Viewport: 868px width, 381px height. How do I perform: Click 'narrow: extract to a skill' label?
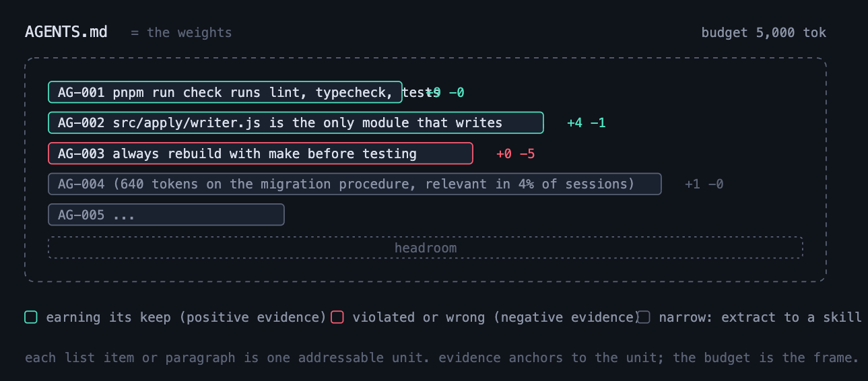(760, 317)
